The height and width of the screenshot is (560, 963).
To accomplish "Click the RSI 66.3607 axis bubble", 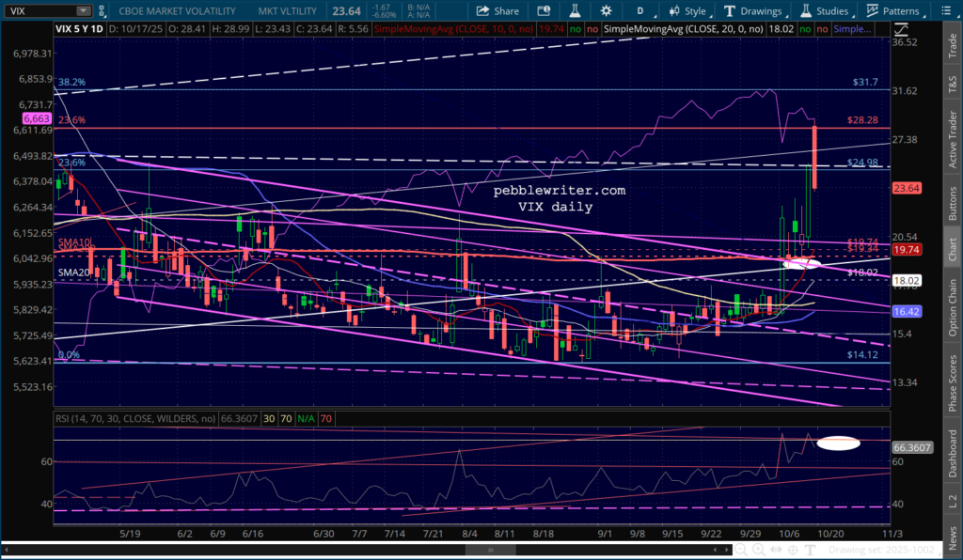I will (x=911, y=447).
